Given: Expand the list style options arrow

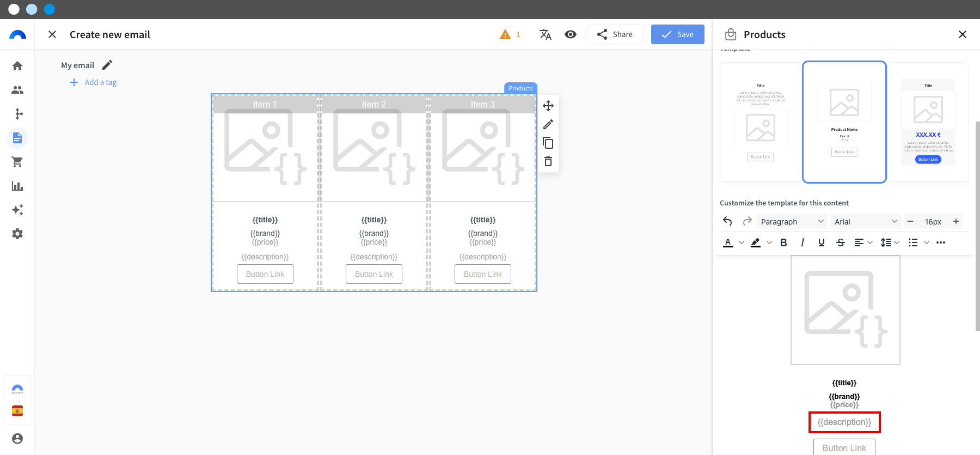Looking at the screenshot, I should 927,242.
